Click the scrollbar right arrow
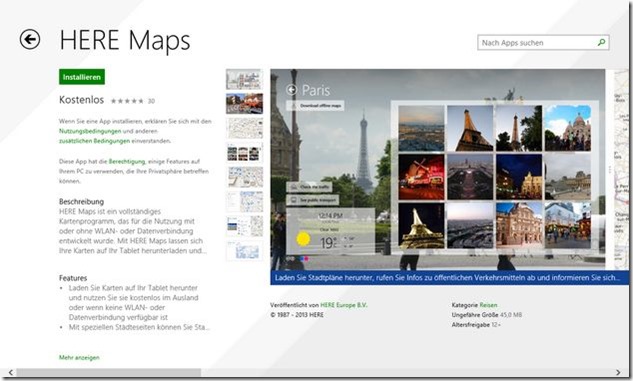This screenshot has width=633, height=381. [x=618, y=372]
